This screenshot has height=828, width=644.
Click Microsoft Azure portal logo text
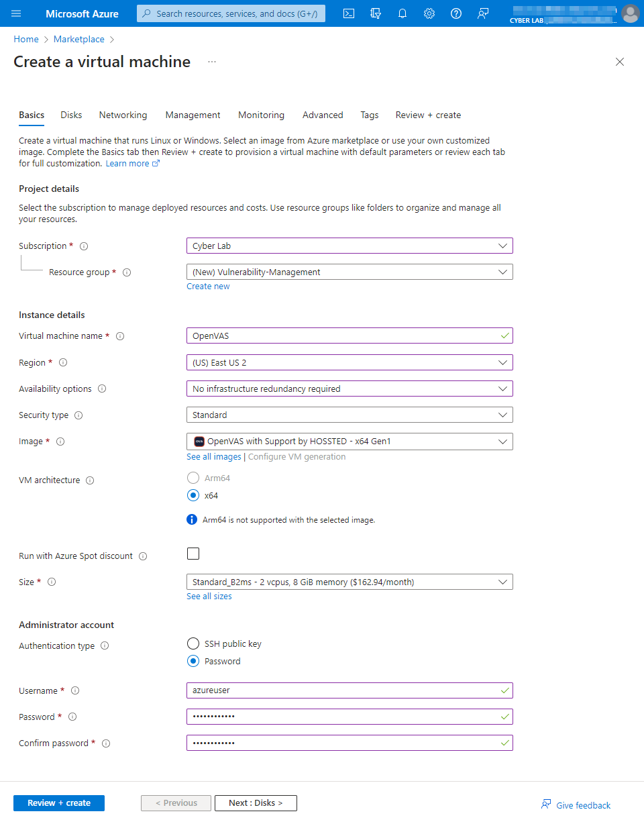(82, 13)
